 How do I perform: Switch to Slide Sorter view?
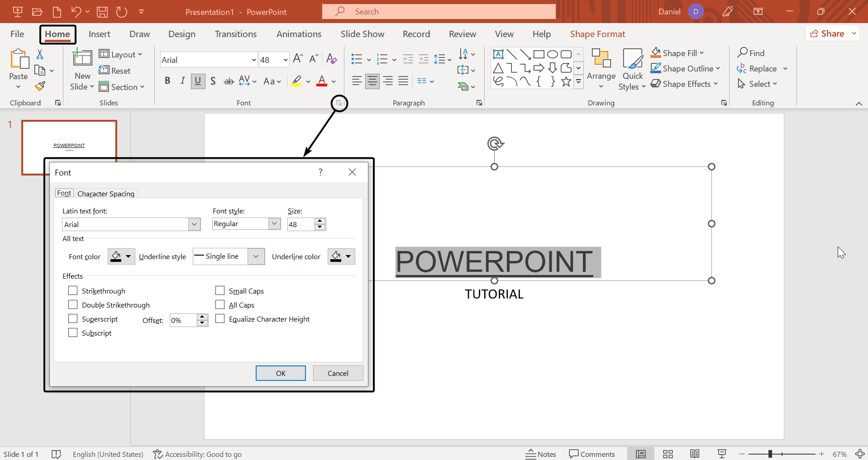[668, 454]
